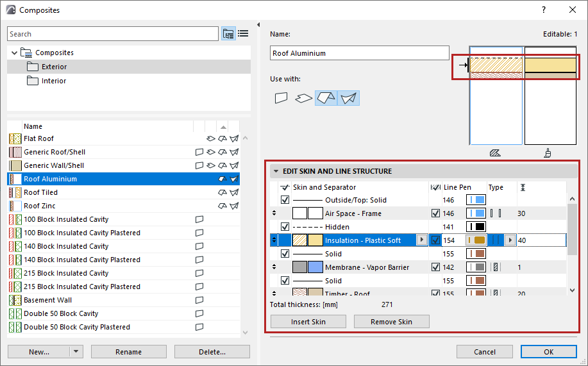Click Insulation - Plastic Soft skin type icon

496,240
